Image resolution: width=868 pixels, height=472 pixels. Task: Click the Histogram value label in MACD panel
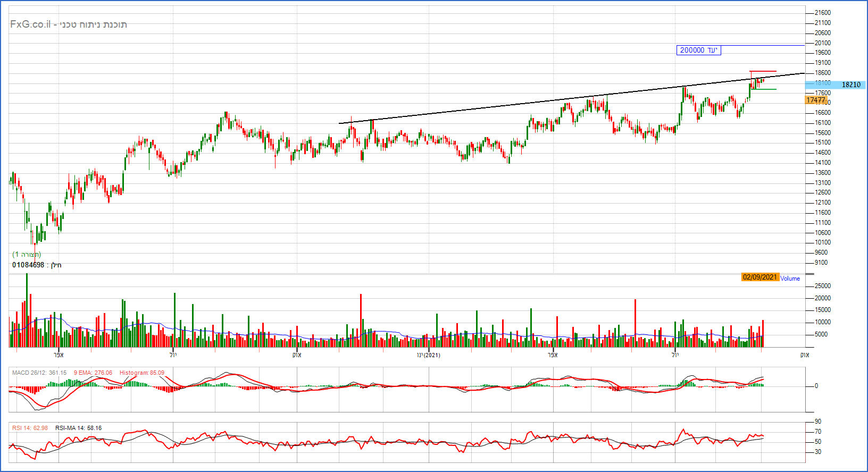[x=141, y=373]
